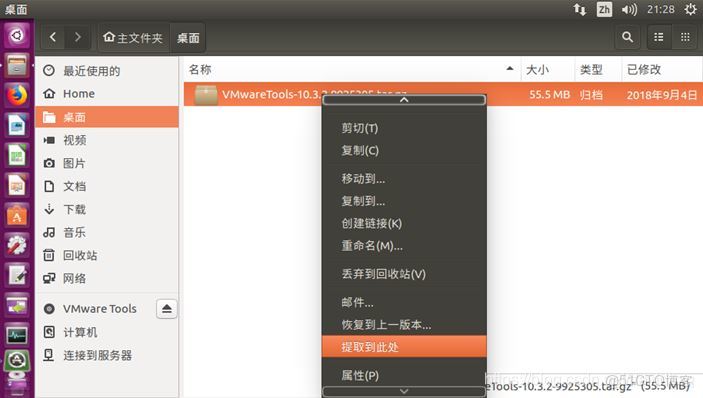Switch to icon grid view
Image resolution: width=703 pixels, height=398 pixels.
click(x=685, y=37)
